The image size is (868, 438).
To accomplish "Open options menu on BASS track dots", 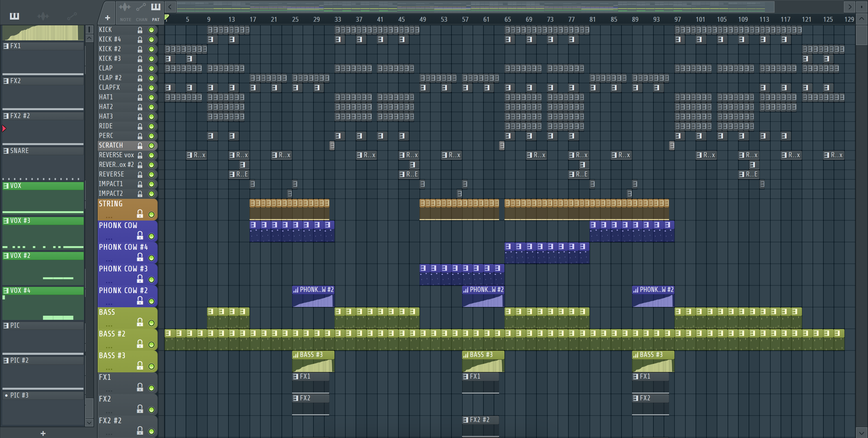I will pos(109,326).
